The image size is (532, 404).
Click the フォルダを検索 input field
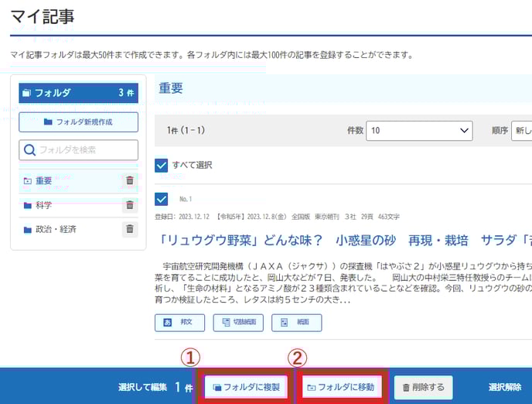click(x=87, y=150)
